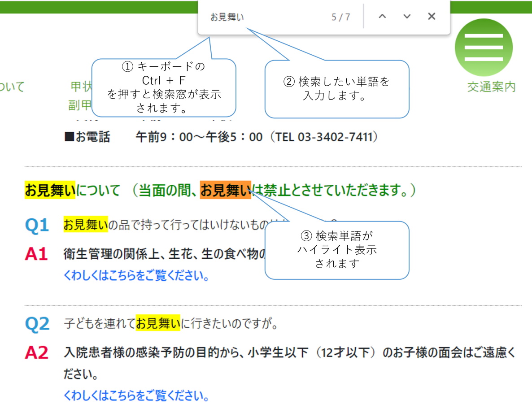The image size is (532, 413).
Task: Select the highlighted お見舞い in question Q1
Action: click(x=85, y=225)
